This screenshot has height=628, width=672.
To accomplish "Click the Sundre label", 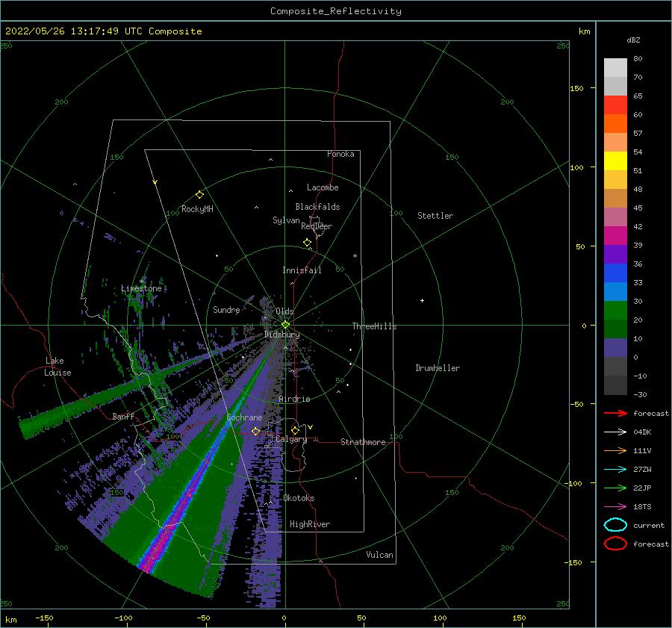I will pos(226,310).
